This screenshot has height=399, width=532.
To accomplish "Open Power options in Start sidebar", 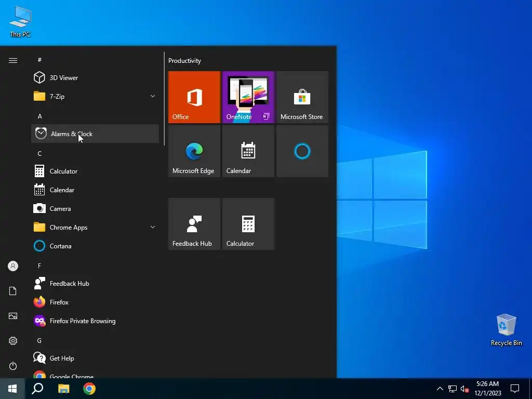I will point(13,366).
